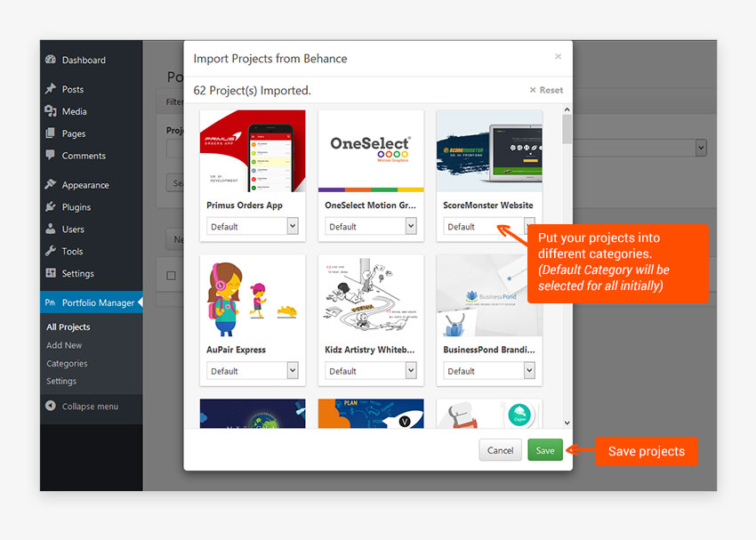Click the Posts pin icon
This screenshot has width=756, height=540.
tap(51, 90)
